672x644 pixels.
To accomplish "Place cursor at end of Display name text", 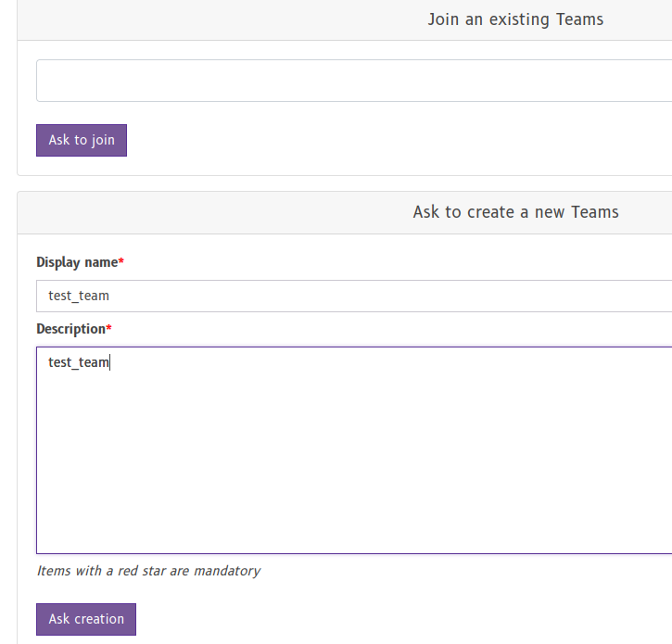I will pyautogui.click(x=110, y=296).
